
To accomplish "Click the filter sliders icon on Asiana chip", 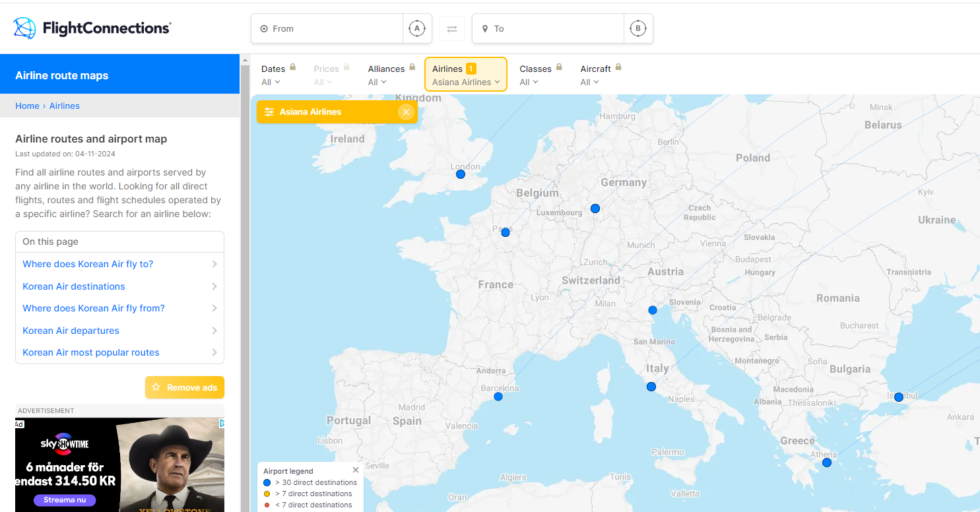I will [269, 112].
